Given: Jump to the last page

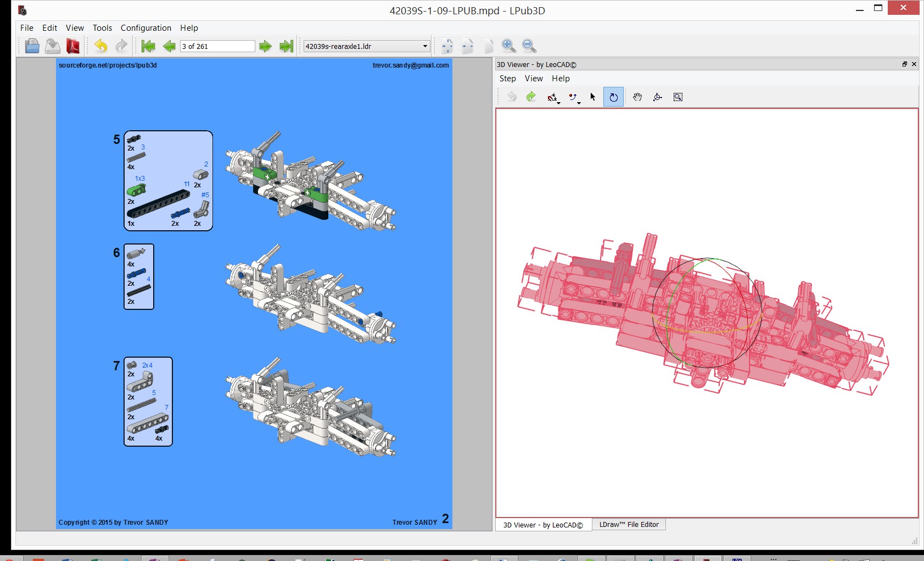Looking at the screenshot, I should [286, 46].
